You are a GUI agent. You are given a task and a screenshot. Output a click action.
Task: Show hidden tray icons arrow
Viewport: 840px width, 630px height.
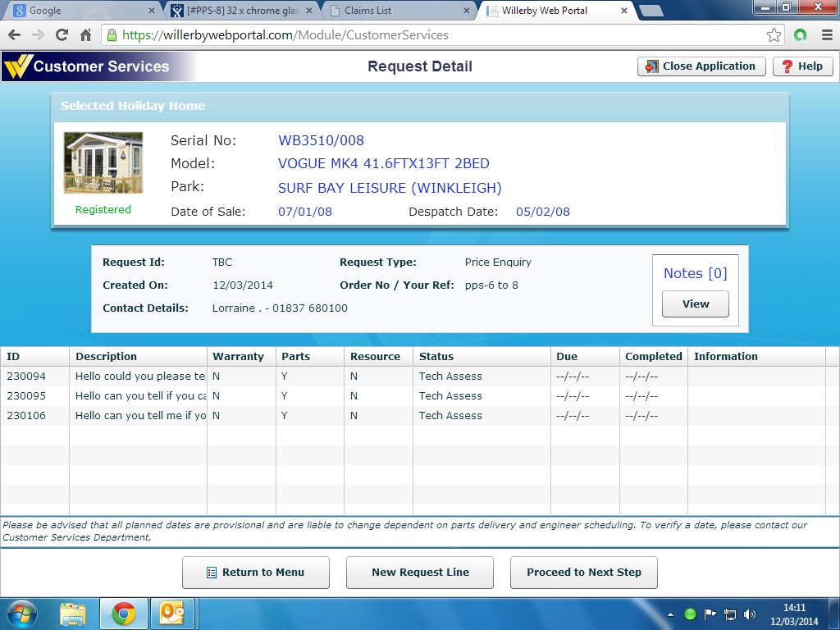(671, 614)
